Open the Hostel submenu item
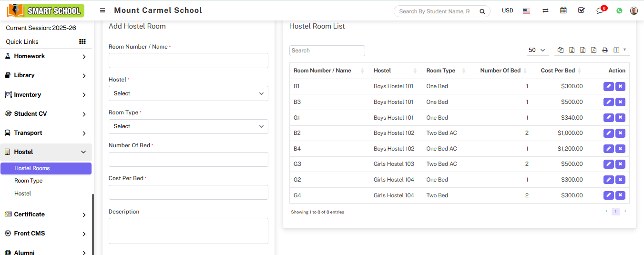 pos(22,194)
